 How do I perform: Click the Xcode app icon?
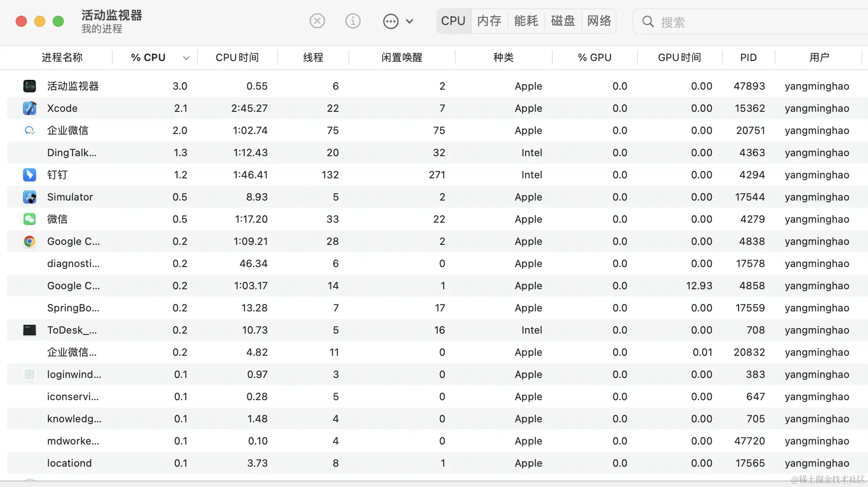pyautogui.click(x=30, y=109)
